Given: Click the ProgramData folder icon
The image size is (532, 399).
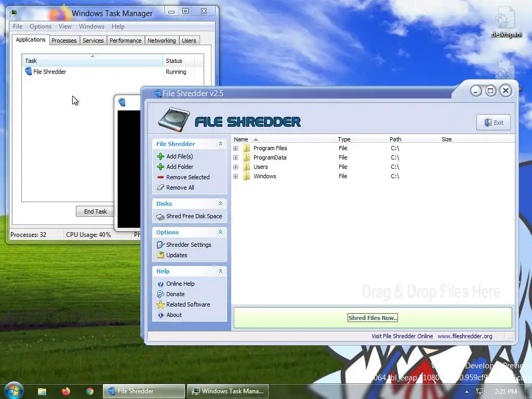Looking at the screenshot, I should (247, 157).
